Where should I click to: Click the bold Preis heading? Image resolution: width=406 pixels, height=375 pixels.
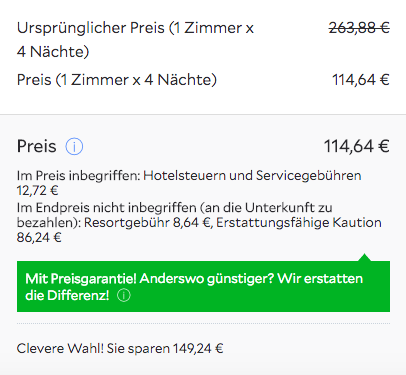[x=37, y=147]
